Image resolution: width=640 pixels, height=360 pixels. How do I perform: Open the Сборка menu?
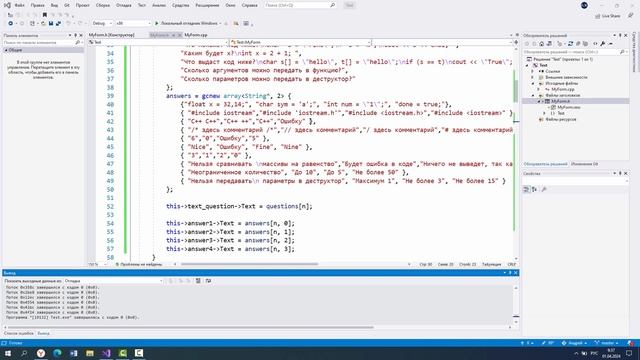pos(103,5)
